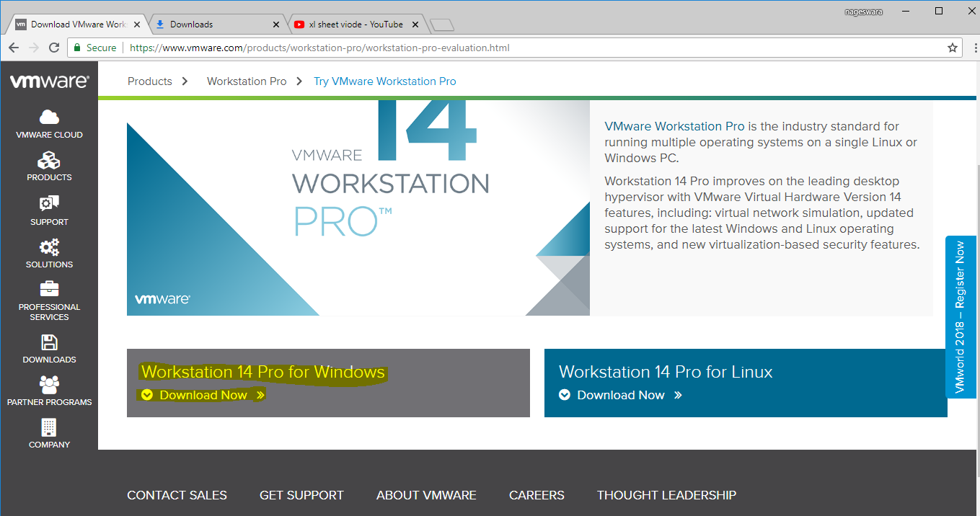Screen dimensions: 980x516
Task: Bookmark this page with the star icon
Action: click(953, 48)
